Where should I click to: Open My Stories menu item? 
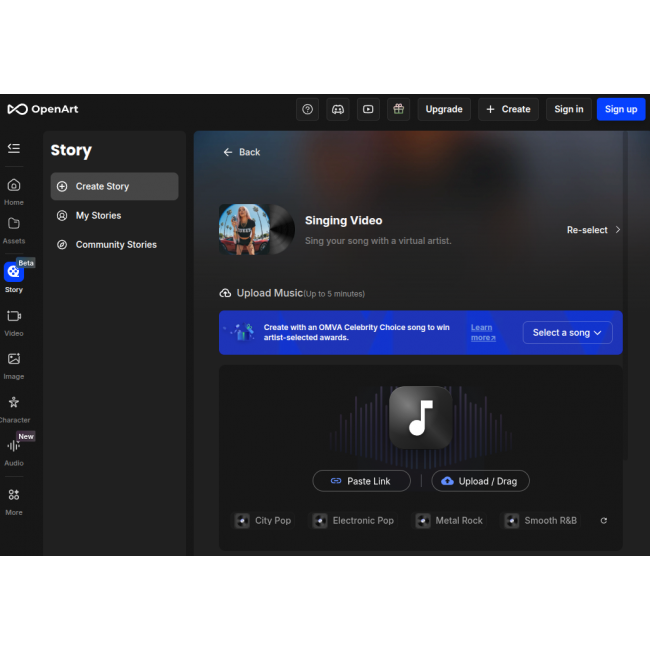pos(98,215)
